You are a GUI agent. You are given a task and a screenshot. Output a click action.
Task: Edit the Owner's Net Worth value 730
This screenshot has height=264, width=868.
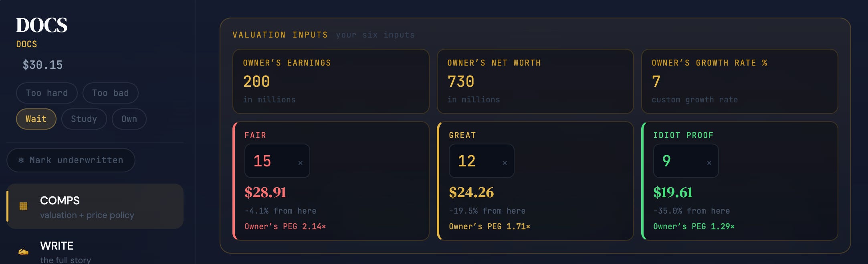coord(461,82)
